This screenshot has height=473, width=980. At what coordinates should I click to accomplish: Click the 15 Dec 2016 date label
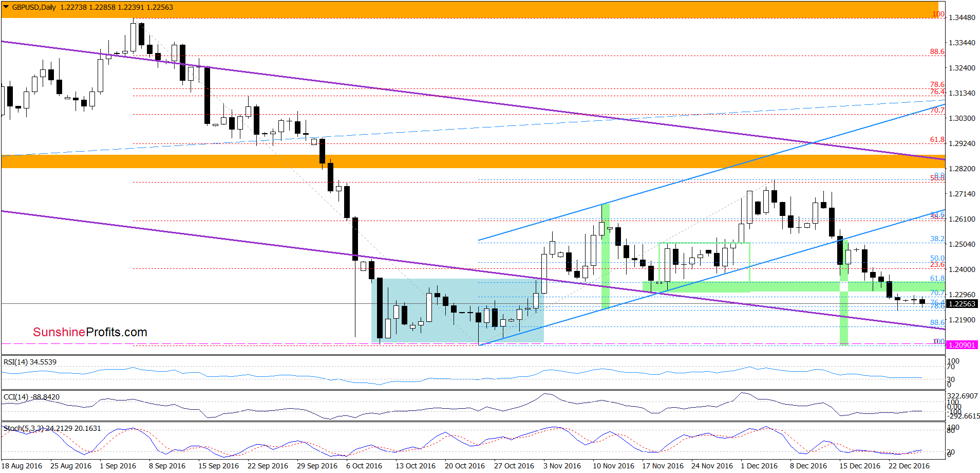pyautogui.click(x=860, y=466)
